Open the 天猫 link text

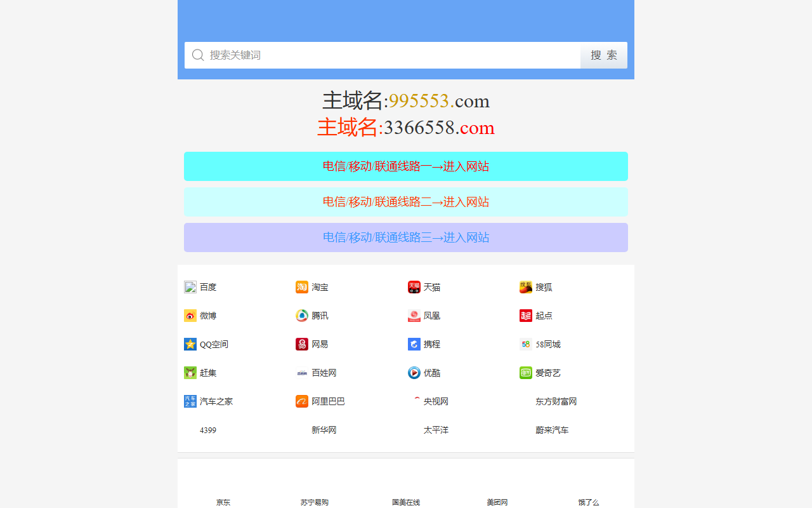432,287
